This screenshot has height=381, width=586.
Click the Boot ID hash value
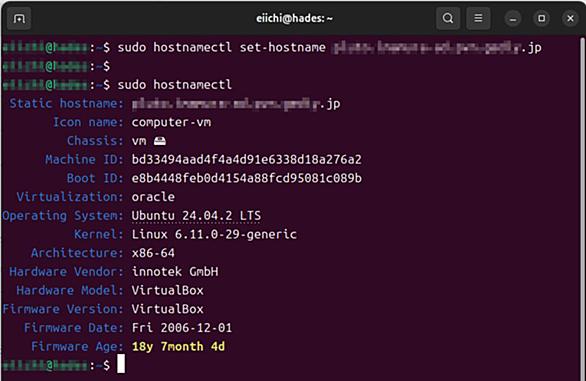click(247, 178)
